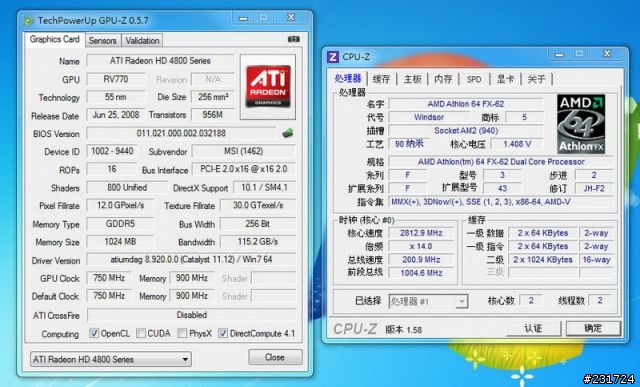The height and width of the screenshot is (387, 640).
Task: Click the code name value Windsor
Action: (x=429, y=117)
